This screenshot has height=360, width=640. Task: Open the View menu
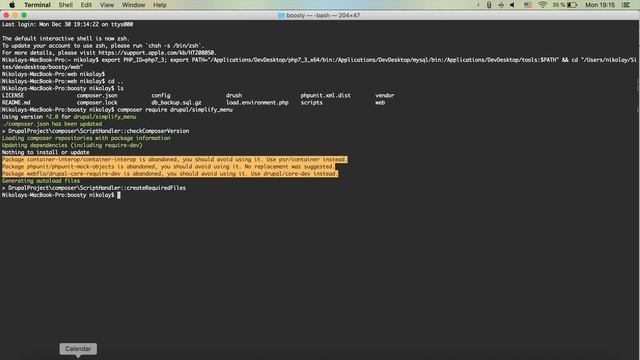coord(107,5)
